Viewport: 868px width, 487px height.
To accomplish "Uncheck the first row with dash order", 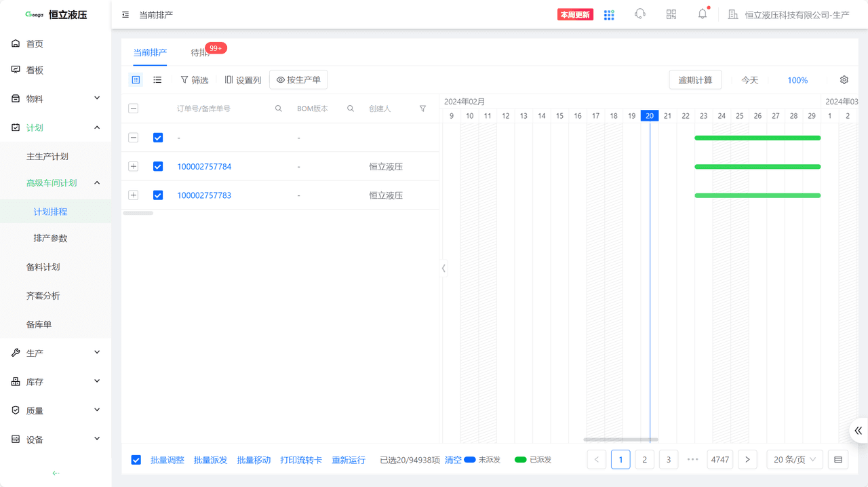I will click(158, 138).
